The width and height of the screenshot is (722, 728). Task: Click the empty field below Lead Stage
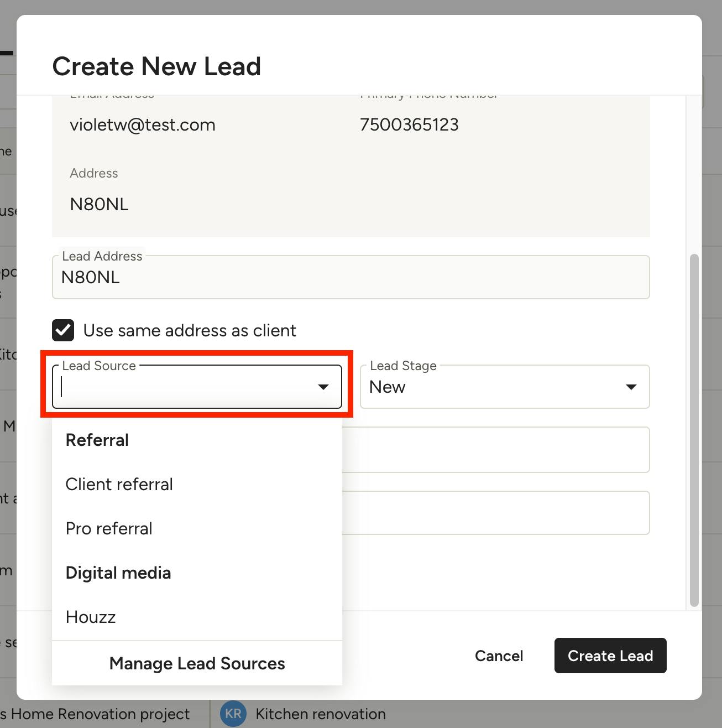click(x=495, y=450)
